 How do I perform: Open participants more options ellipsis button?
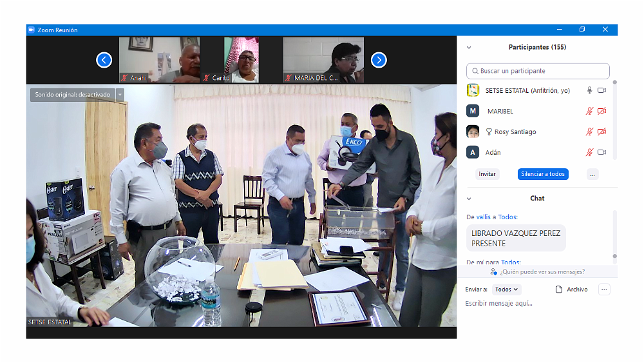tap(592, 174)
